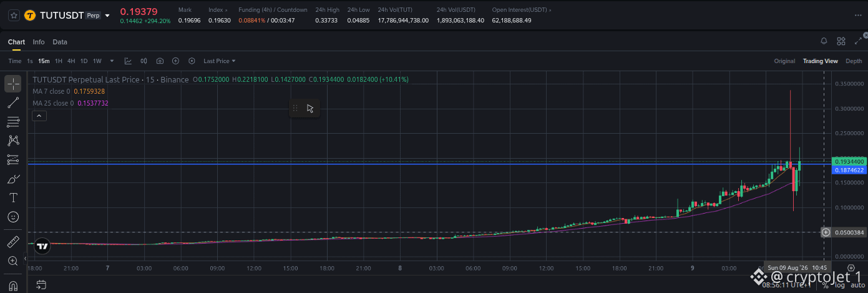Select the brush drawing tool
Screen dimensions: 868x293
pyautogui.click(x=13, y=179)
